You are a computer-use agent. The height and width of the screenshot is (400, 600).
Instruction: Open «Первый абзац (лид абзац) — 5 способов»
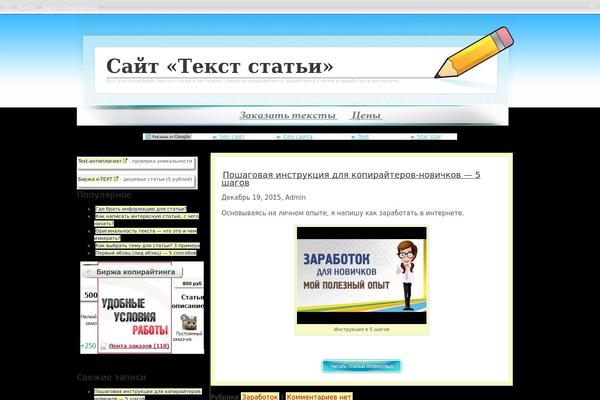tap(146, 253)
